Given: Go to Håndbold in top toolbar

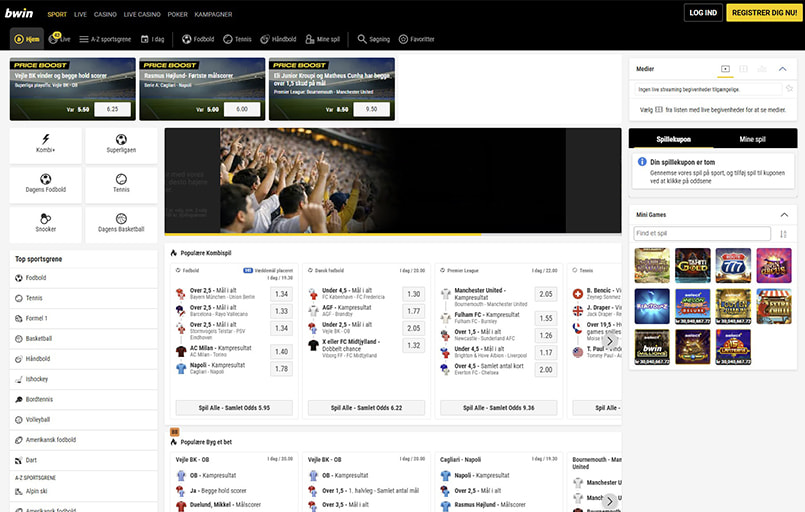Looking at the screenshot, I should click(278, 39).
